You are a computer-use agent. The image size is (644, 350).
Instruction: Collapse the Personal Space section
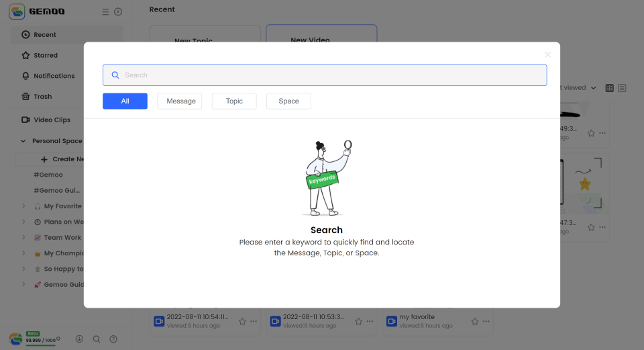tap(23, 141)
